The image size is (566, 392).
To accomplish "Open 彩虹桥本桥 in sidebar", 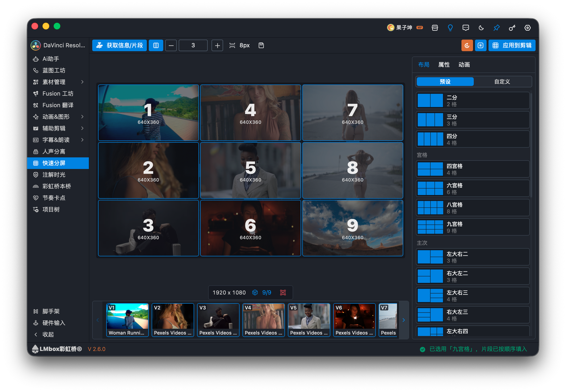I will (58, 186).
